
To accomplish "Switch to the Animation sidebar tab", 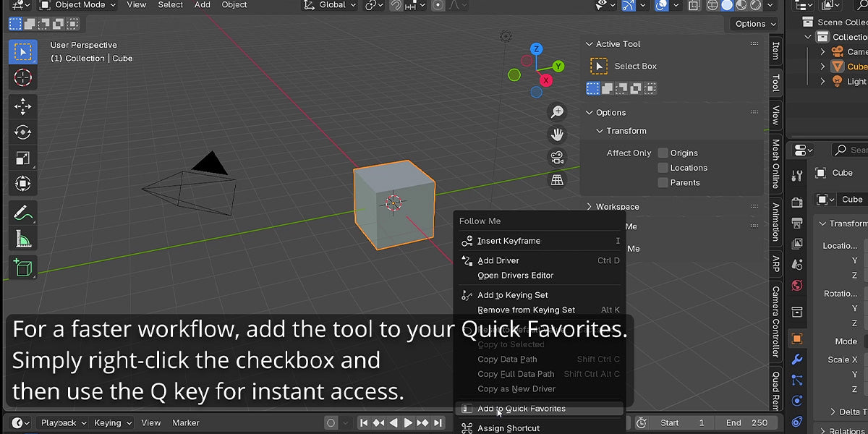I will pyautogui.click(x=775, y=222).
